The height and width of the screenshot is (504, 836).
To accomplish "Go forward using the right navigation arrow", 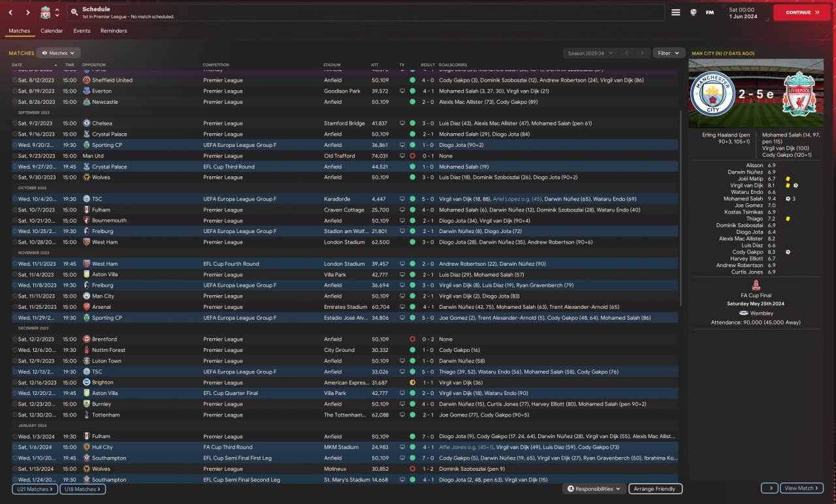I will tap(27, 12).
